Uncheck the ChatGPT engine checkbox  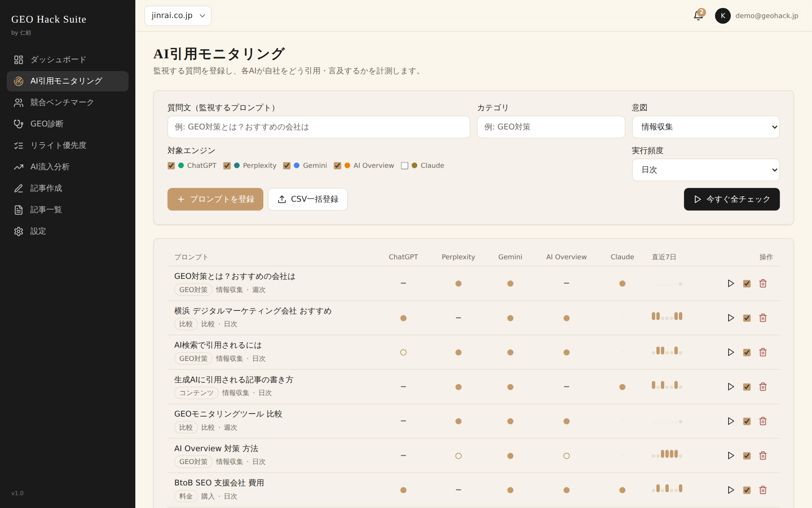(x=171, y=166)
